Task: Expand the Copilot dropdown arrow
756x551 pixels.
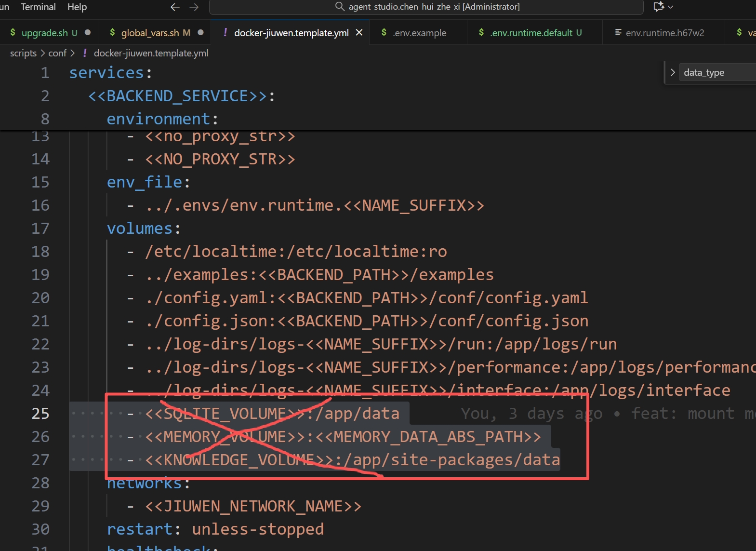Action: tap(670, 7)
